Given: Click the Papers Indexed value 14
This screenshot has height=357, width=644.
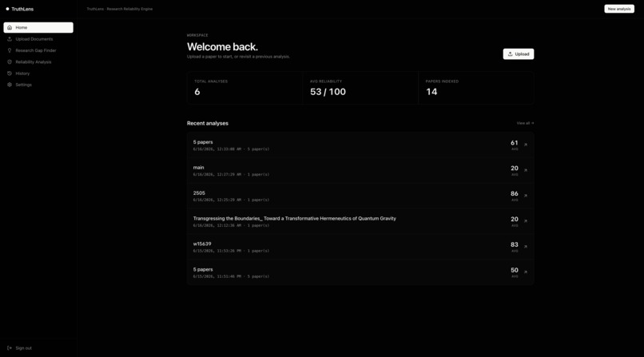Looking at the screenshot, I should tap(431, 92).
